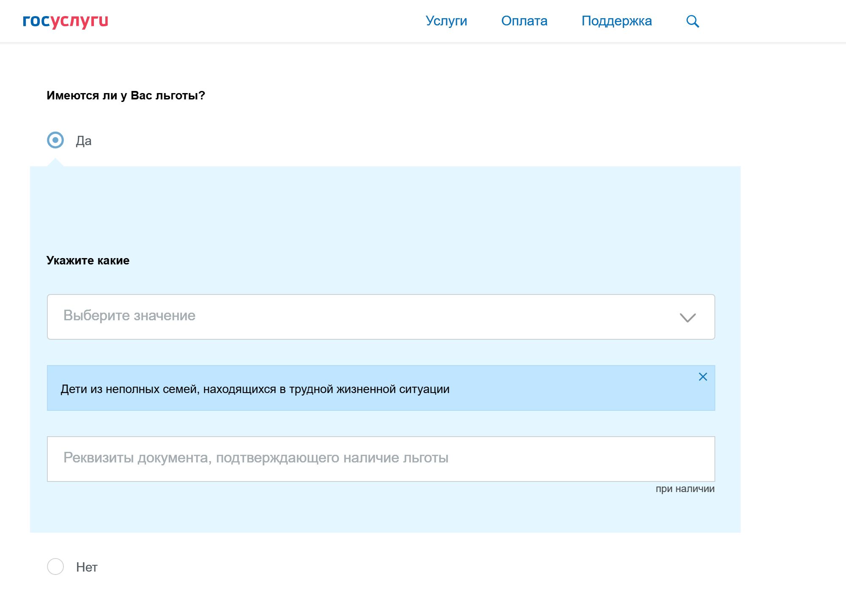Click the blue "гос" part of the logo
Image resolution: width=846 pixels, height=616 pixels.
36,21
